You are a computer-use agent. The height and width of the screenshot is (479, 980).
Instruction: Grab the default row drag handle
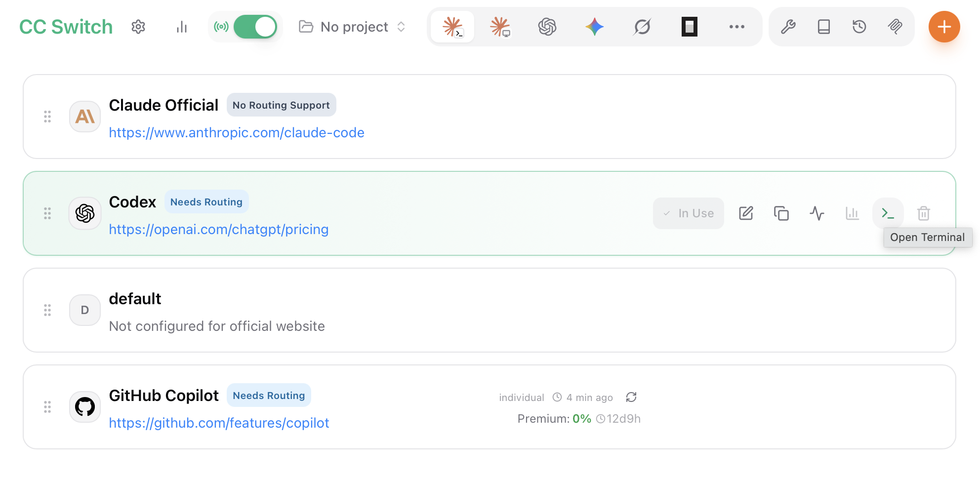pyautogui.click(x=47, y=310)
